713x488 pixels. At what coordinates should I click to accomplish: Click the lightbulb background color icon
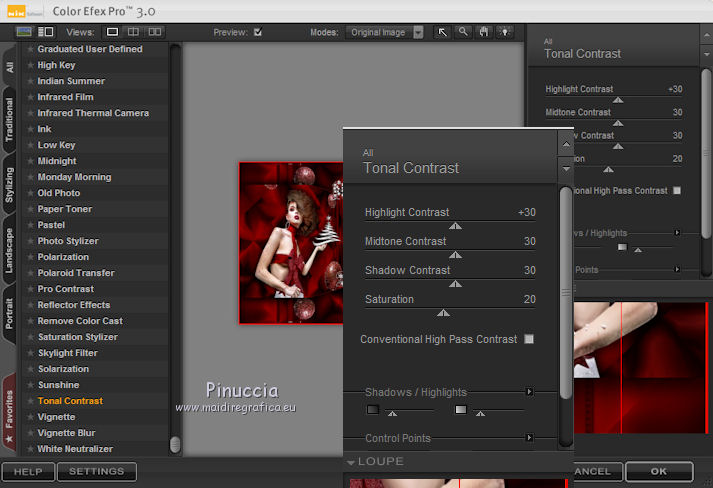[505, 32]
